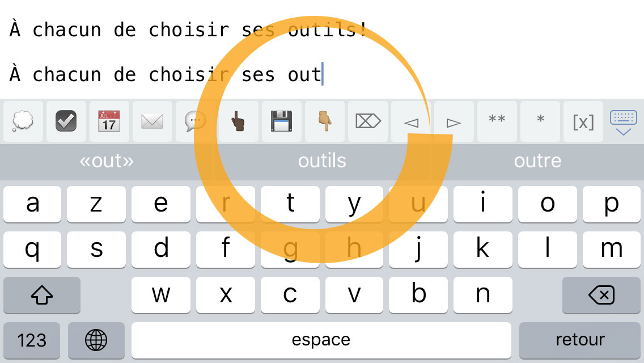
Task: Open the calendar icon showing 17
Action: [109, 122]
